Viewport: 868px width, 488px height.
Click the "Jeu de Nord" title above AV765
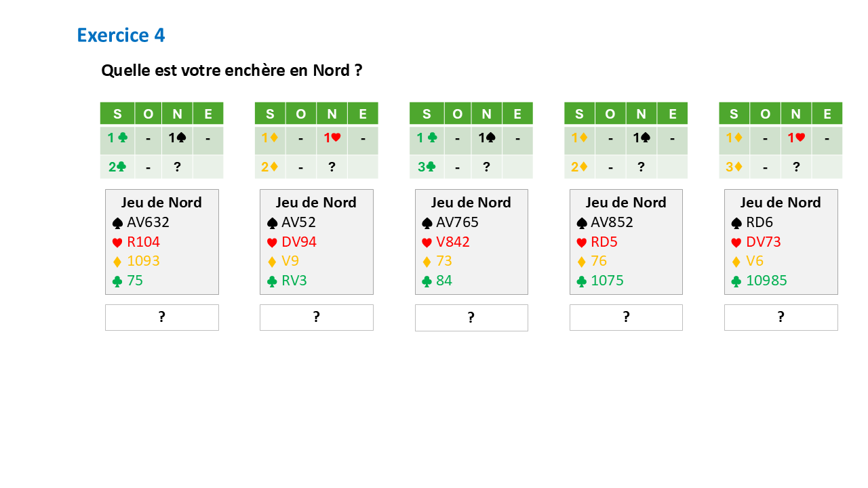click(471, 203)
